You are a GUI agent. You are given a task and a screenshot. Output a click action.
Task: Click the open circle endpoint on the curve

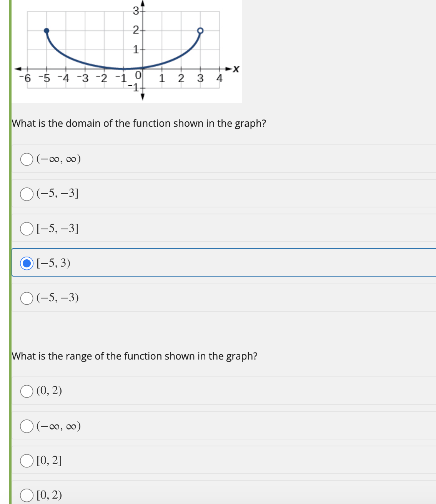(201, 30)
